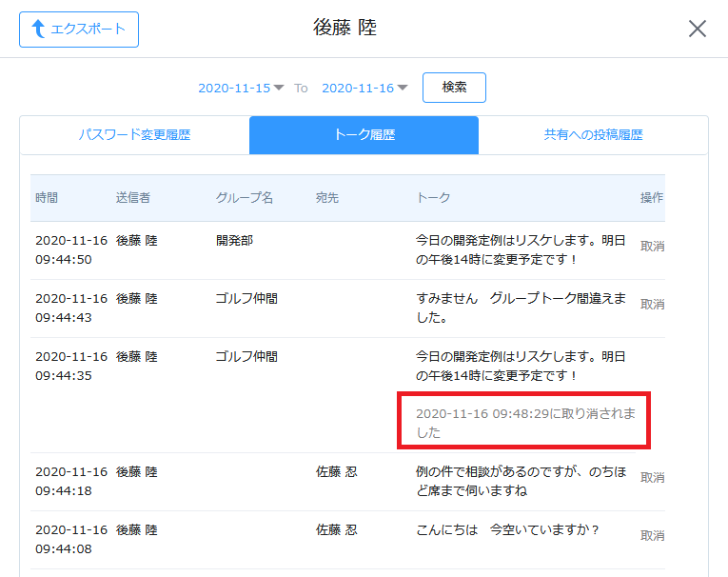Click the エクスポート export button
Viewport: 728px width, 577px height.
[79, 30]
